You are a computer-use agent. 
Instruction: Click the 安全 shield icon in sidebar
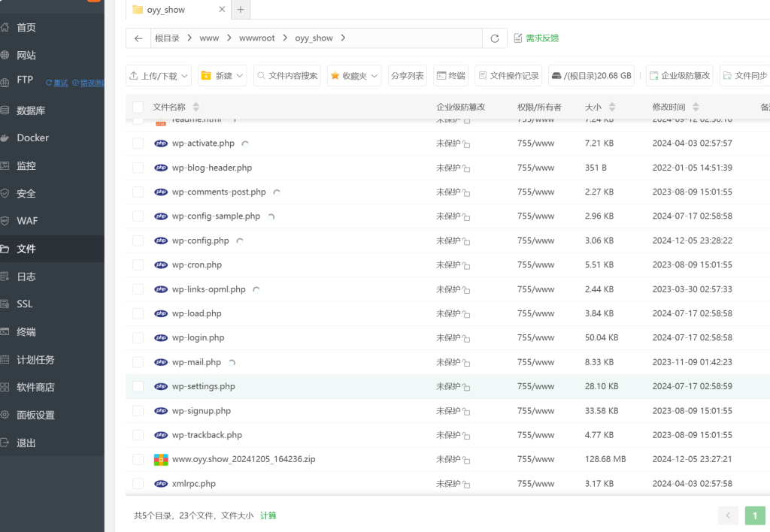click(5, 193)
